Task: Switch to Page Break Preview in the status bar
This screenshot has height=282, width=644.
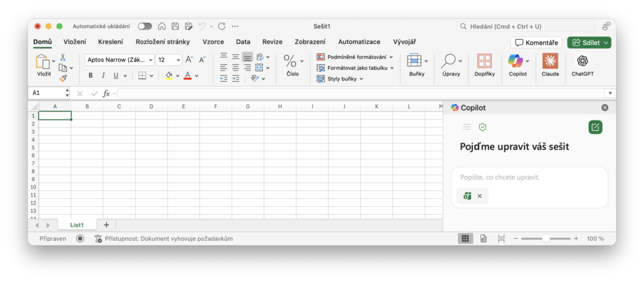Action: 501,238
